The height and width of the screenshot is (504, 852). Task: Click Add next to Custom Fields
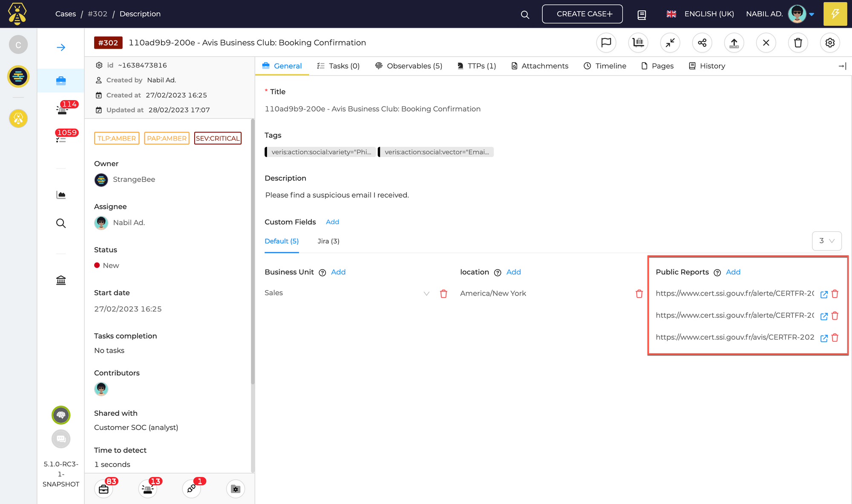pos(332,222)
